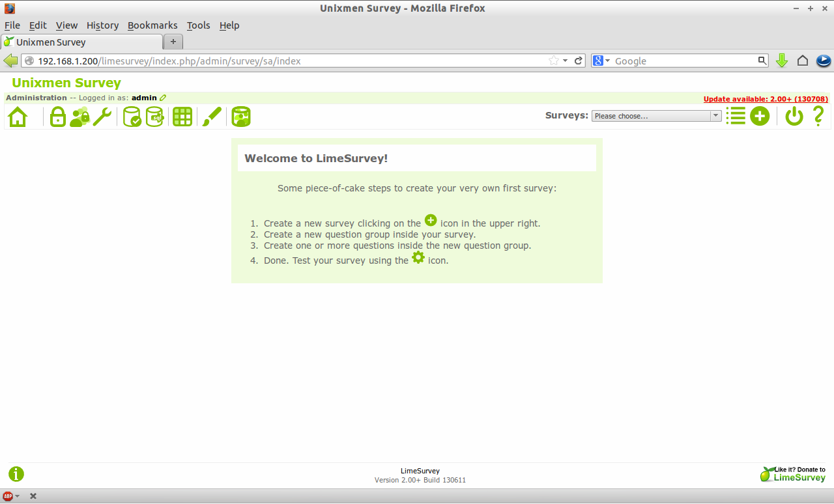Click the Unixmen Survey title heading
This screenshot has width=834, height=504.
66,83
